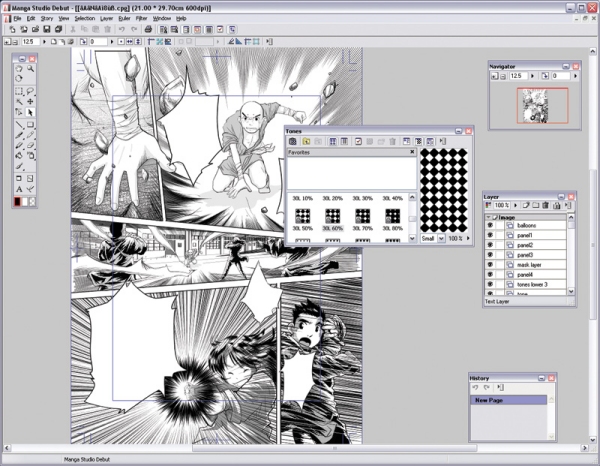Collapse the Image folder in Layer palette

coord(489,217)
